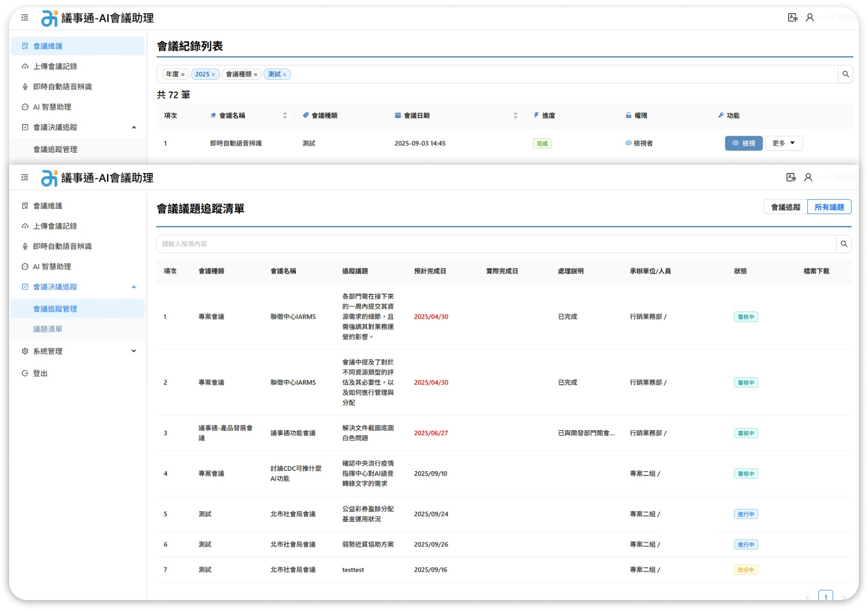Open 即時自動語音辨識 in the lower sidebar

pyautogui.click(x=62, y=246)
